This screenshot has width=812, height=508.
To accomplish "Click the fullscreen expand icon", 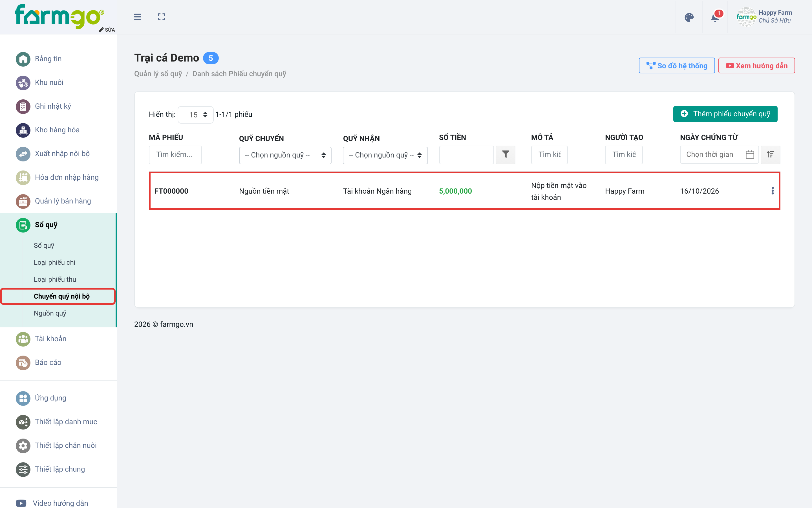I will pos(161,17).
